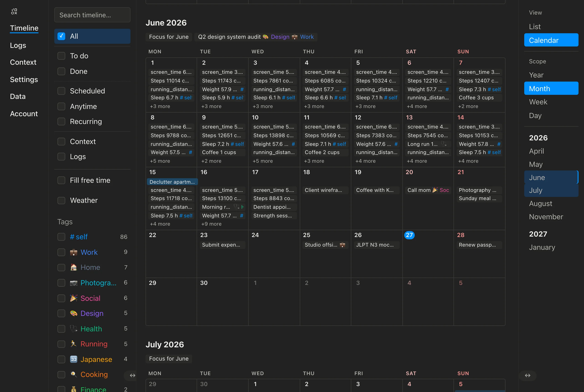This screenshot has width=584, height=392.
Task: Expand +2 more on June 7
Action: [x=468, y=106]
